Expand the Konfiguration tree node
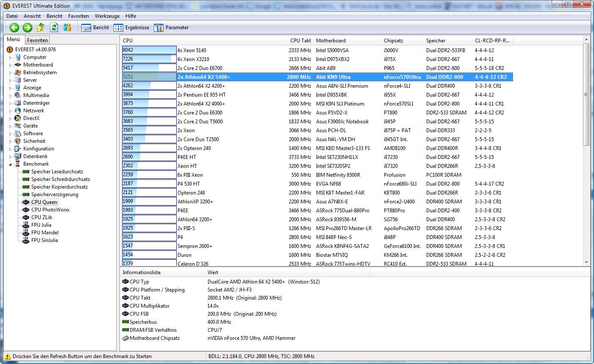The height and width of the screenshot is (364, 594). click(x=11, y=149)
